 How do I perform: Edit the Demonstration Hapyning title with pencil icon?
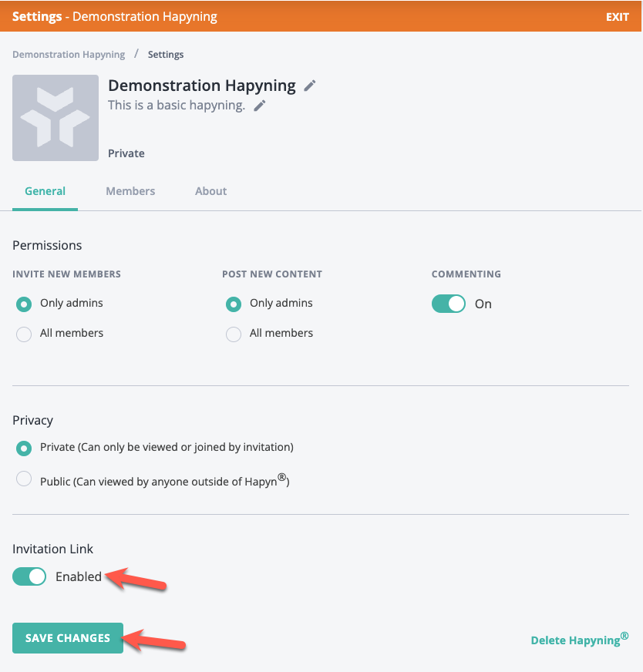(309, 86)
